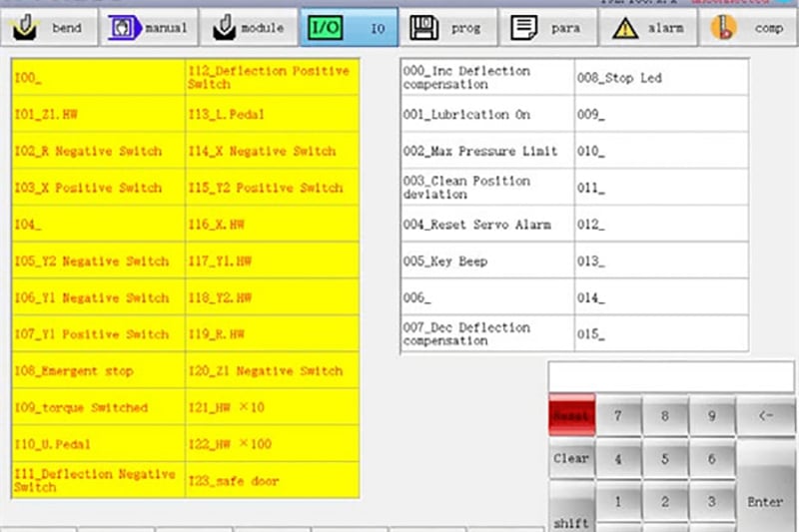The width and height of the screenshot is (799, 532).
Task: Select input I17_Y1.HW
Action: pos(273,261)
